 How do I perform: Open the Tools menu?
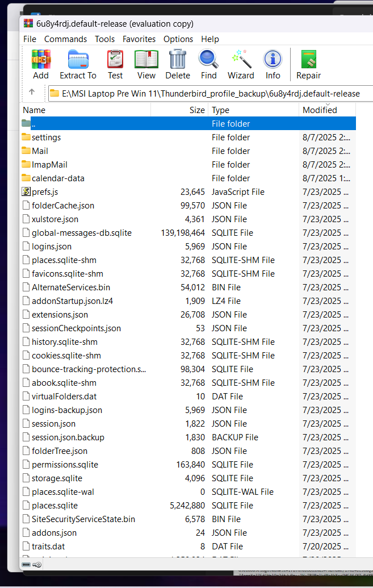click(104, 39)
